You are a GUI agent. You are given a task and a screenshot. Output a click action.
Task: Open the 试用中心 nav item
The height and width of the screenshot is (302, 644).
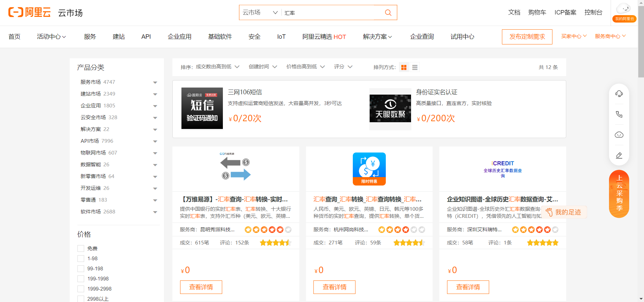[x=462, y=37]
